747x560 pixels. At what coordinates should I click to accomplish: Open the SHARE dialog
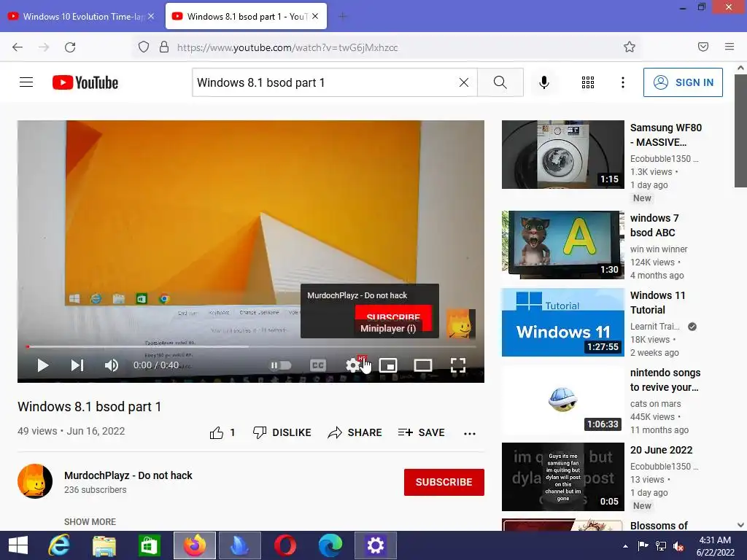355,432
